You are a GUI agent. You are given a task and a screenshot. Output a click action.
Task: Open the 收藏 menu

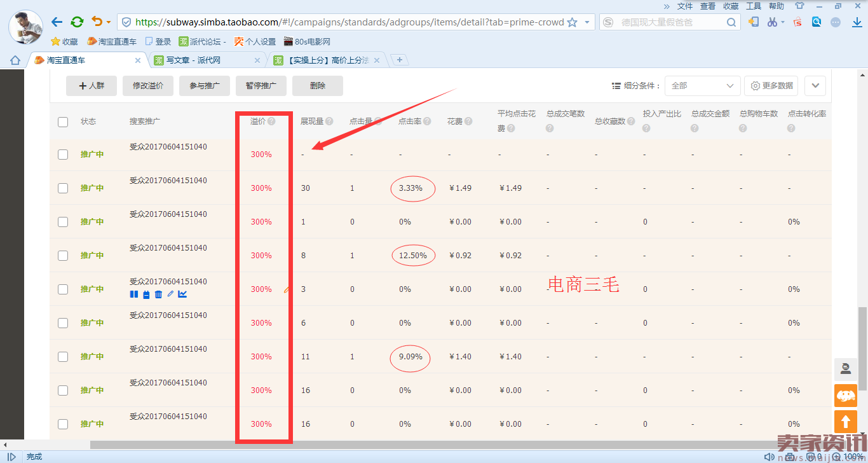tap(731, 6)
